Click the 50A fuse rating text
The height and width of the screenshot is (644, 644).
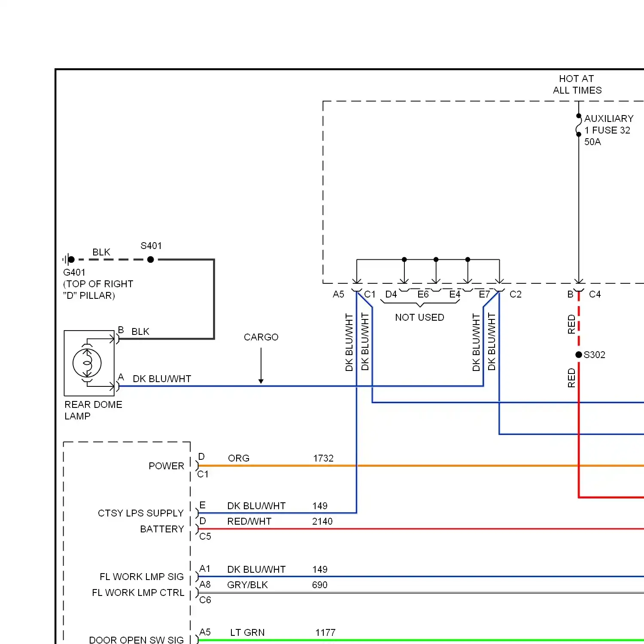(592, 142)
